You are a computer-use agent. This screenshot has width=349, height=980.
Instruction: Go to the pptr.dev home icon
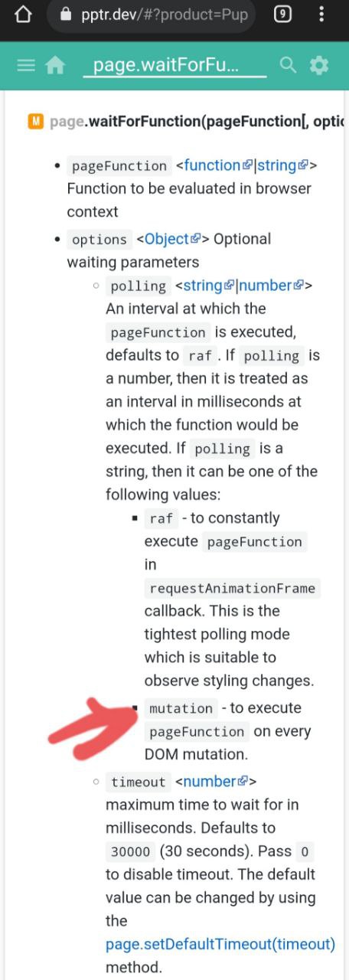[x=55, y=66]
